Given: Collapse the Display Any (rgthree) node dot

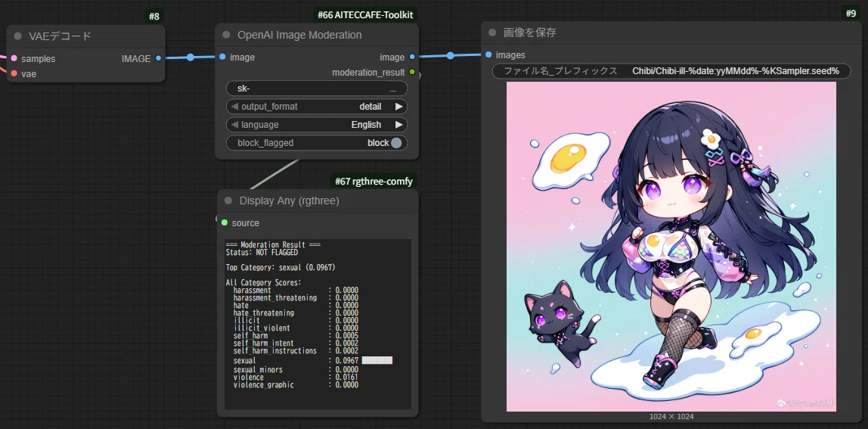Looking at the screenshot, I should [228, 201].
